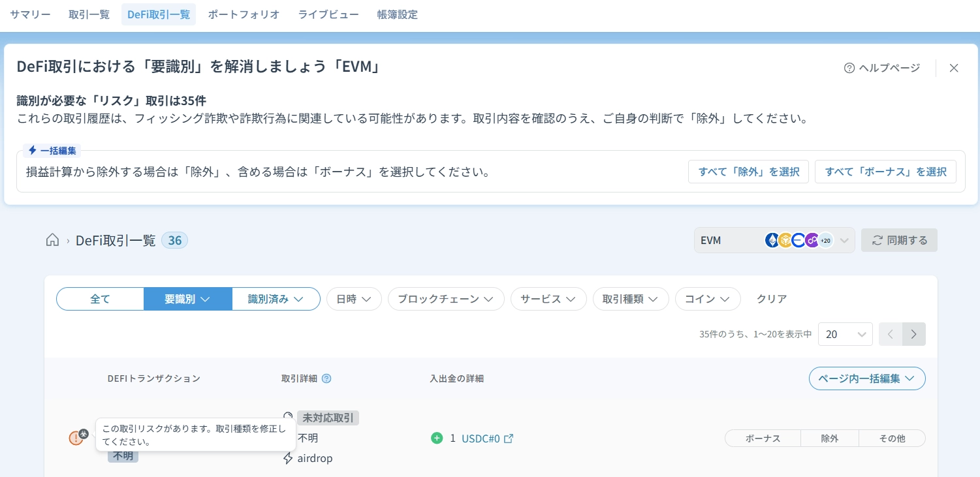Open the ヘルプページ link
The height and width of the screenshot is (477, 980).
click(x=882, y=68)
